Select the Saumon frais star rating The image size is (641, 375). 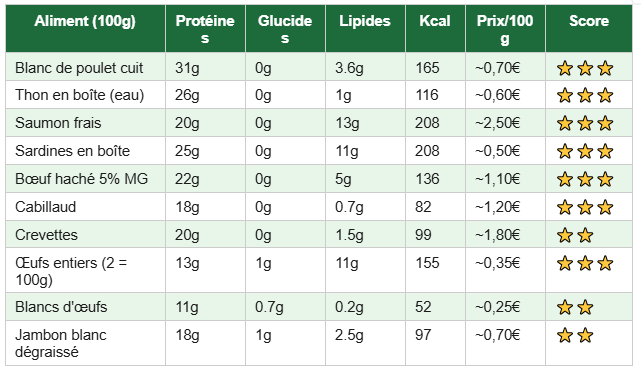[585, 124]
